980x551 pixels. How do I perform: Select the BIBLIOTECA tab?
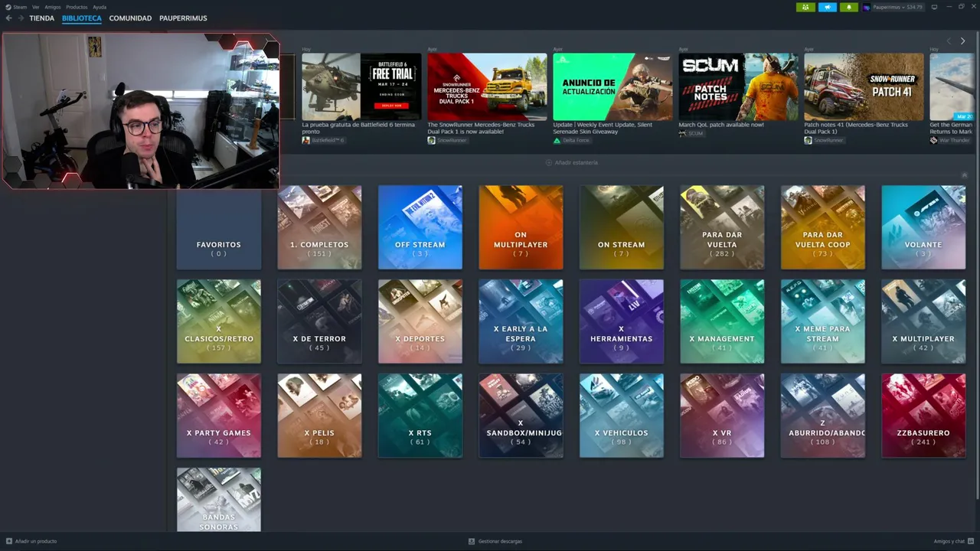click(82, 18)
